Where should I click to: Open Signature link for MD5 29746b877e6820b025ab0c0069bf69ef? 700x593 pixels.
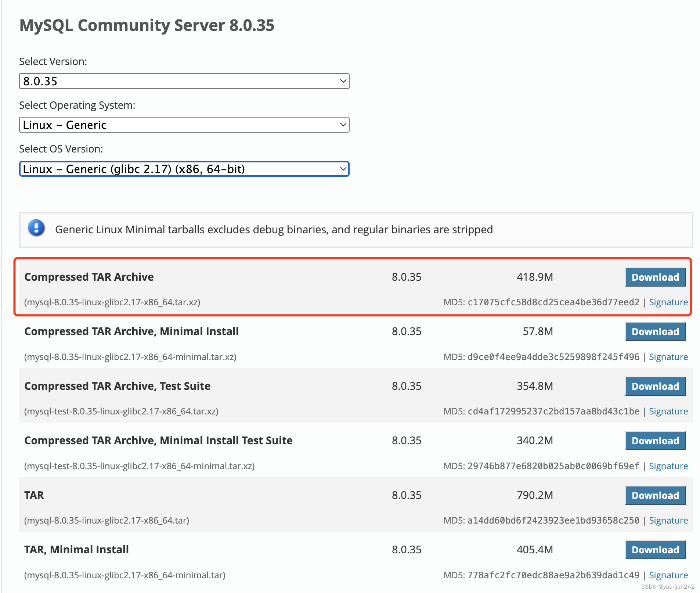[668, 466]
